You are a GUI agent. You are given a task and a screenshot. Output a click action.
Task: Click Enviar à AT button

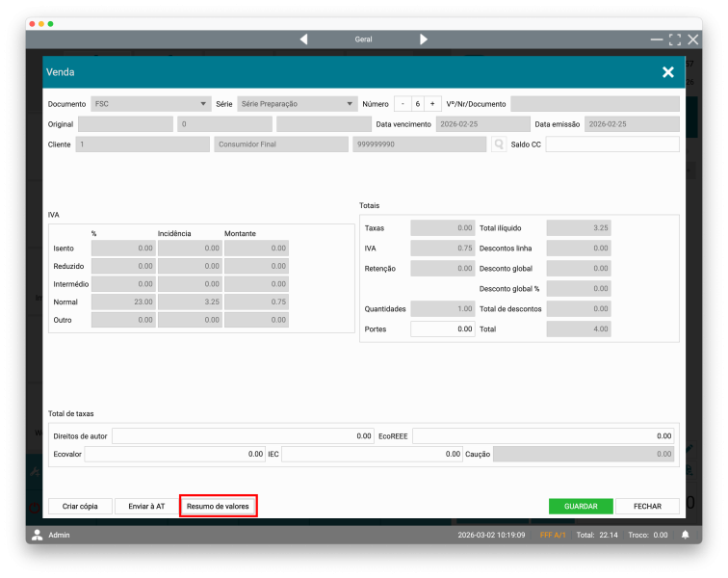tap(146, 506)
